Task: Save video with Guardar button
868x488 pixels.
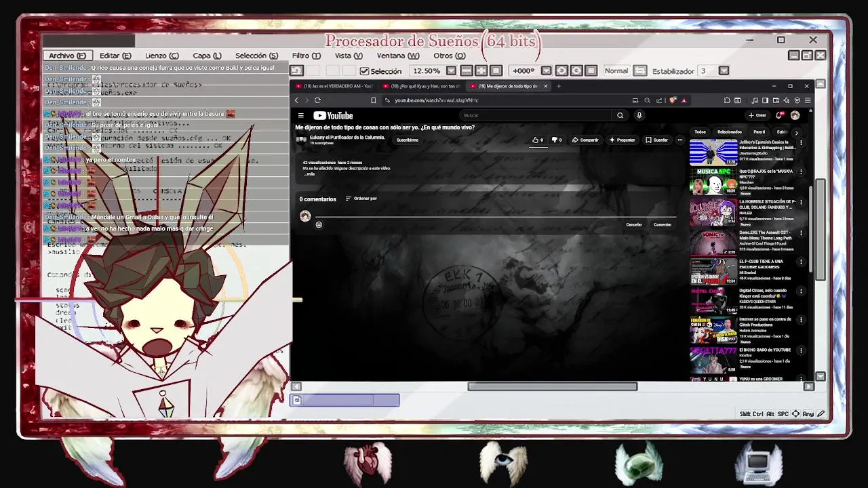Action: coord(657,140)
